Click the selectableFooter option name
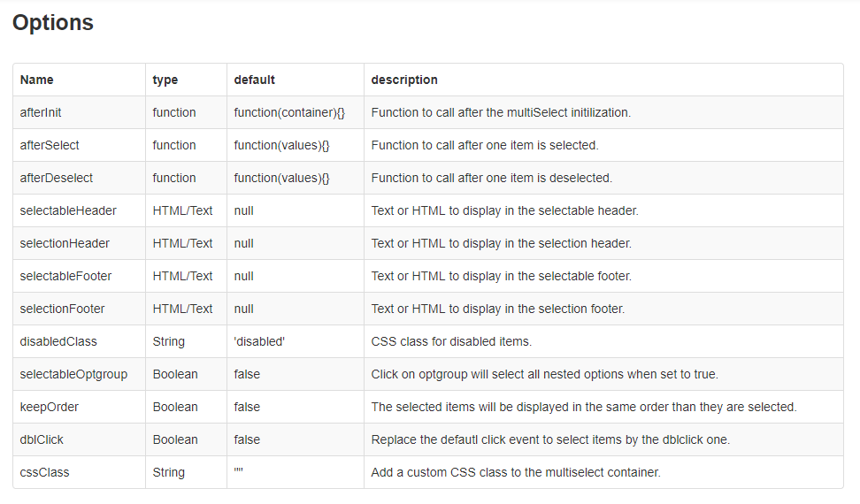Image resolution: width=860 pixels, height=504 pixels. [x=65, y=276]
